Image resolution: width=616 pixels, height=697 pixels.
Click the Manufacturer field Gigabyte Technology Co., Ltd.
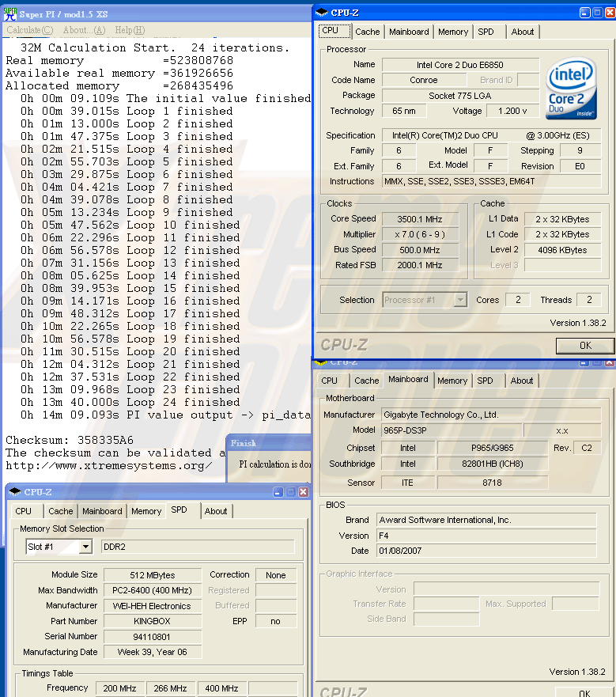[491, 415]
